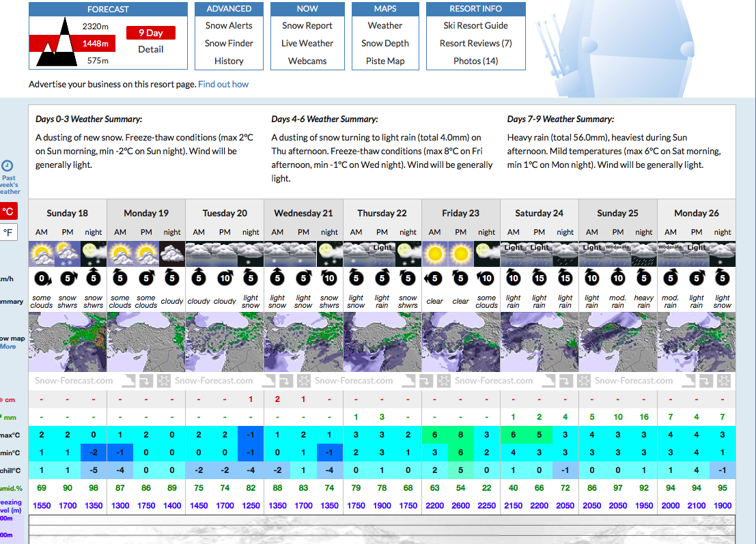Click the Friday 23 AM clear sun icon
The image size is (756, 544).
point(435,254)
